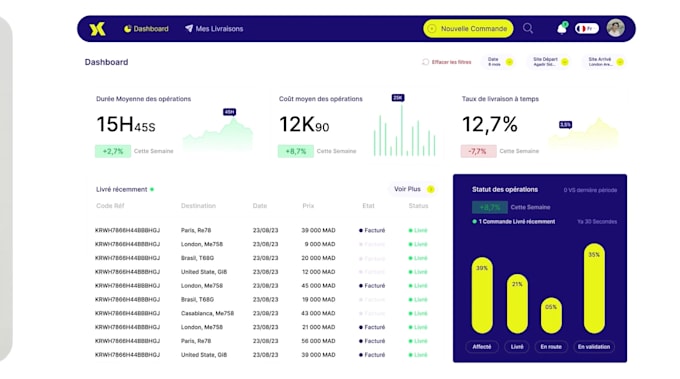Image resolution: width=680 pixels, height=379 pixels.
Task: Click the 12,7% delivery rate value
Action: coord(490,124)
